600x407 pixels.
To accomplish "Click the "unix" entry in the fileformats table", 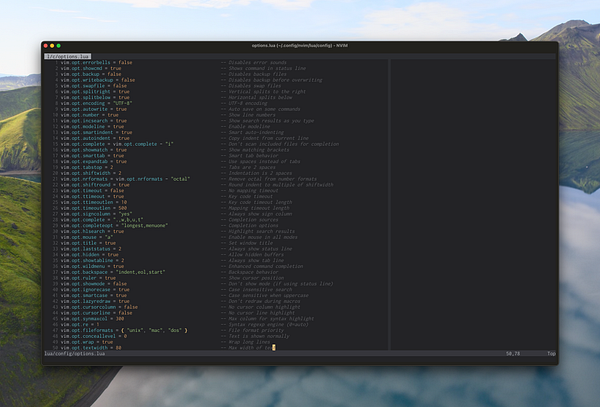I will (135, 330).
